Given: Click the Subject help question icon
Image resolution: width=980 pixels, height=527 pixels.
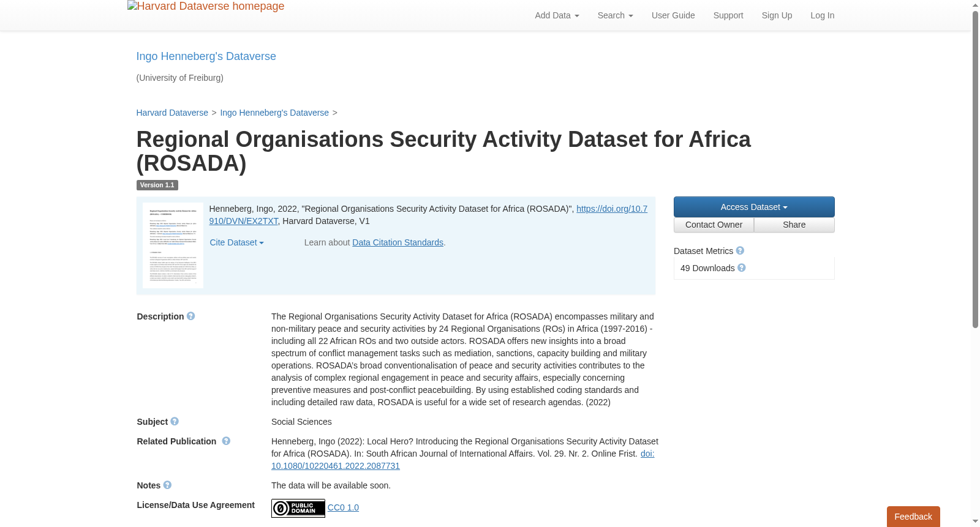Looking at the screenshot, I should pyautogui.click(x=175, y=421).
